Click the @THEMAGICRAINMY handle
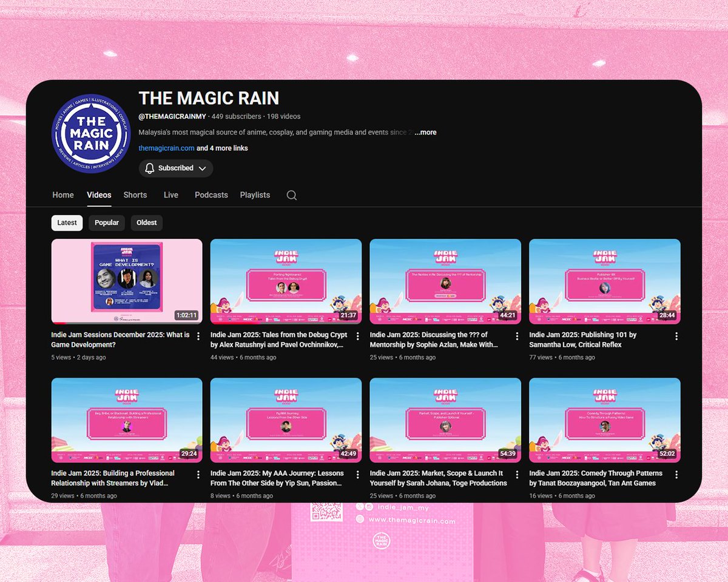This screenshot has height=582, width=728. click(x=172, y=116)
